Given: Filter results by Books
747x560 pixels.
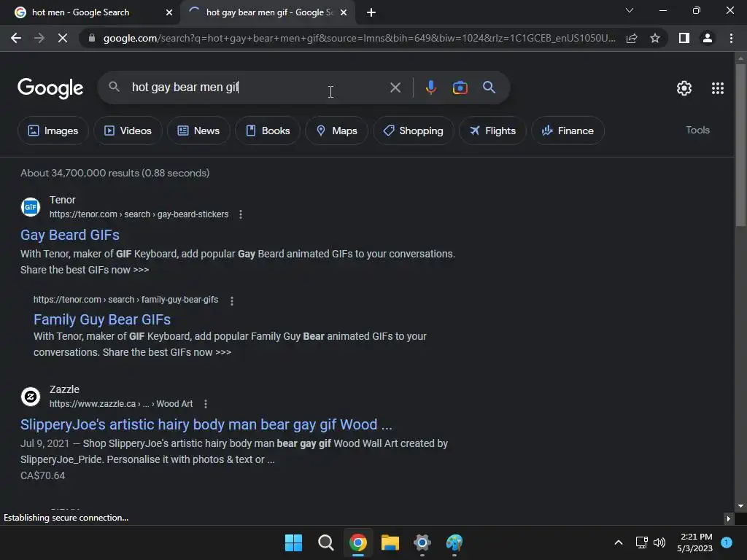Looking at the screenshot, I should click(x=268, y=131).
